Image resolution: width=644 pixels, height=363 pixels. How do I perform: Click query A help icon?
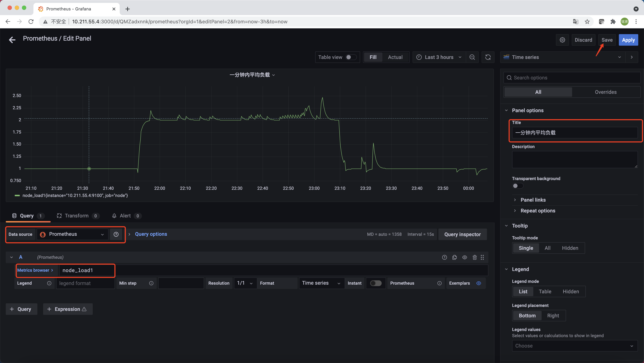pyautogui.click(x=444, y=257)
